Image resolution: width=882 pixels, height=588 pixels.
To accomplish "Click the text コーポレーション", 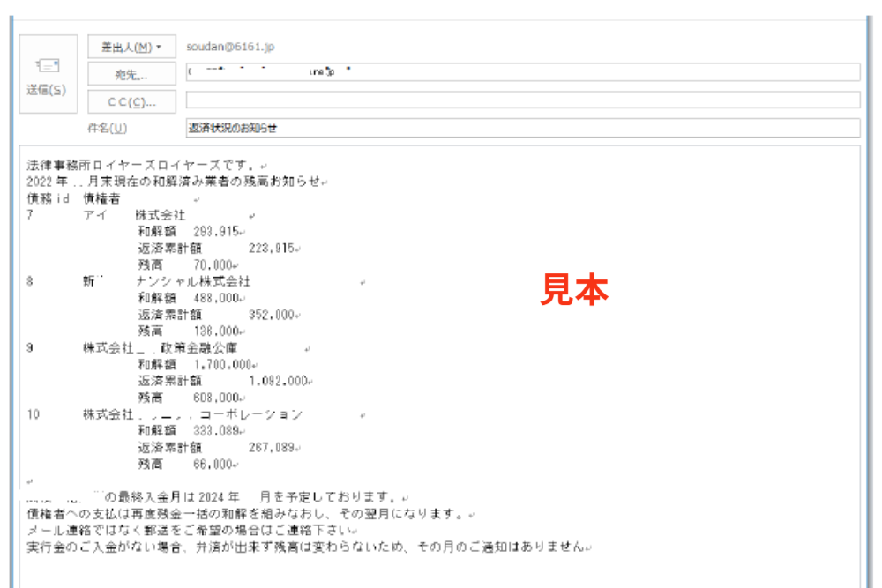I will 251,414.
